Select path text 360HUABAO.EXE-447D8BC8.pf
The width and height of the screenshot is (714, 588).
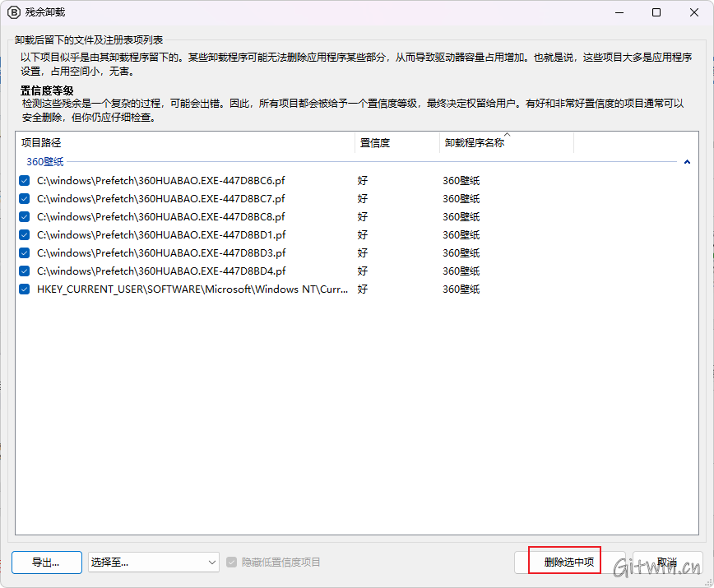pos(160,216)
